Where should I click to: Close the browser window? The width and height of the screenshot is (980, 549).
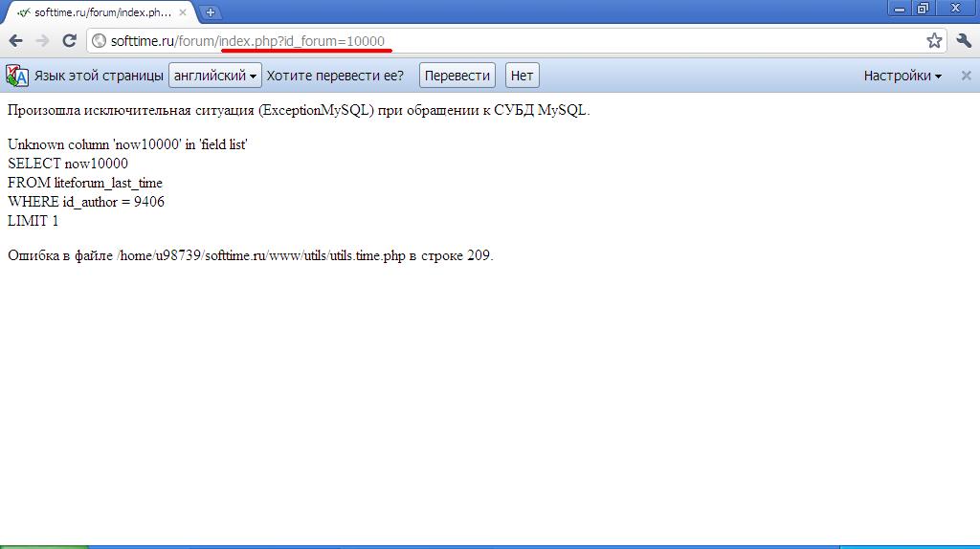pos(956,9)
